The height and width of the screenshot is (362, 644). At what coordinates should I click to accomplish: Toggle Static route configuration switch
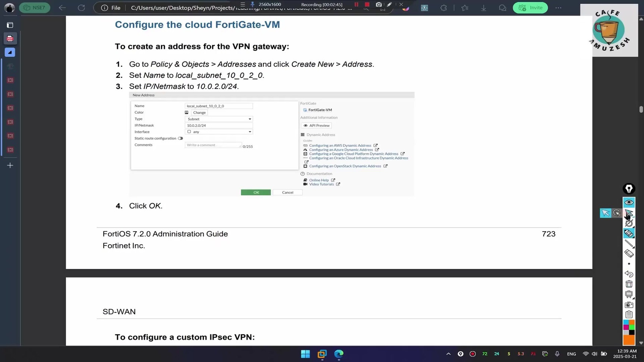click(x=180, y=139)
